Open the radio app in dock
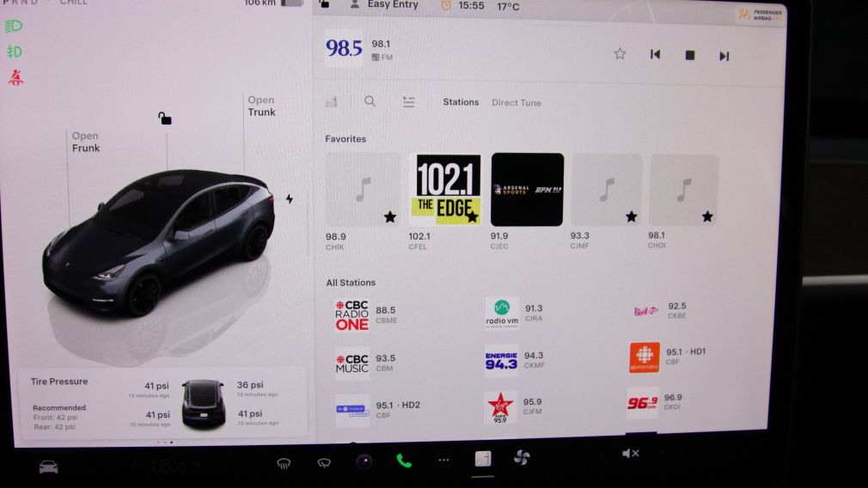 [483, 459]
